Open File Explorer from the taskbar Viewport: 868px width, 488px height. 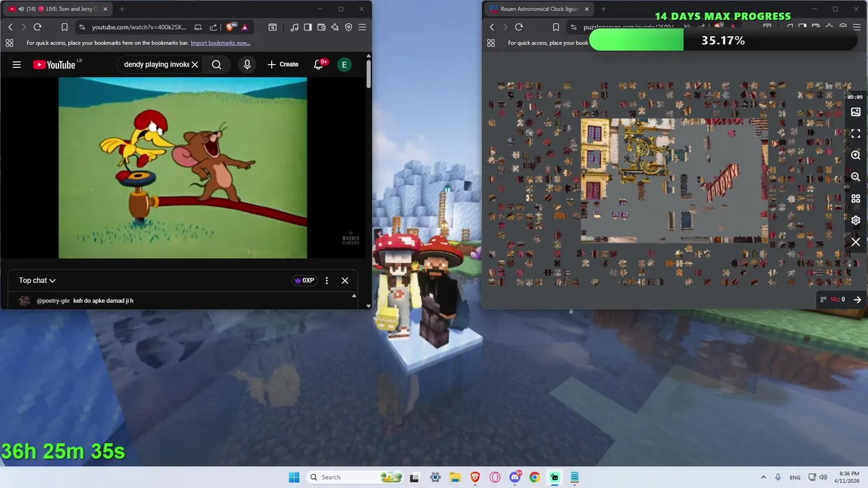pos(455,477)
